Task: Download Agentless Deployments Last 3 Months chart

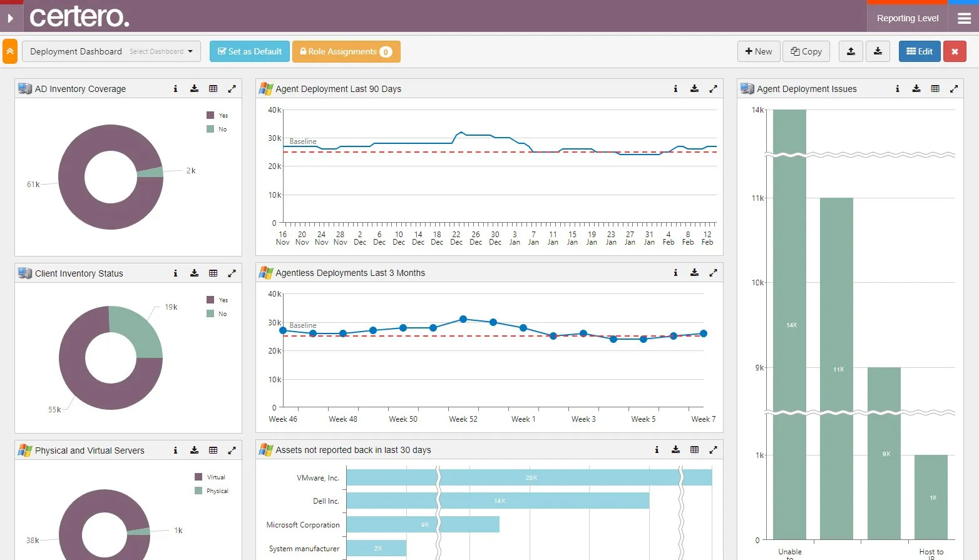Action: pos(694,273)
